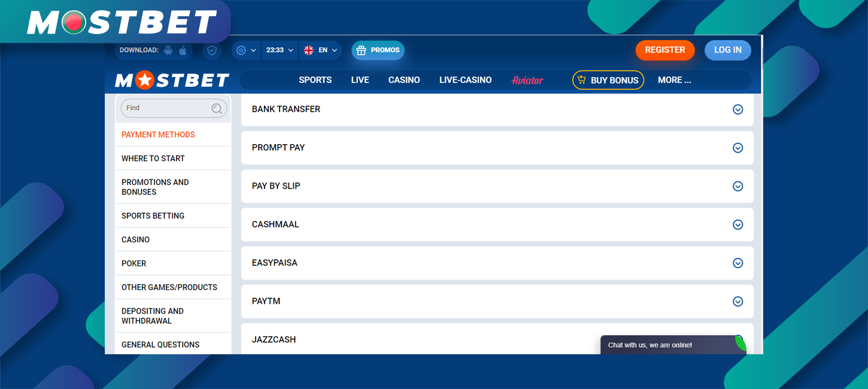This screenshot has width=868, height=389.
Task: Open the settings gear icon
Action: [x=241, y=50]
